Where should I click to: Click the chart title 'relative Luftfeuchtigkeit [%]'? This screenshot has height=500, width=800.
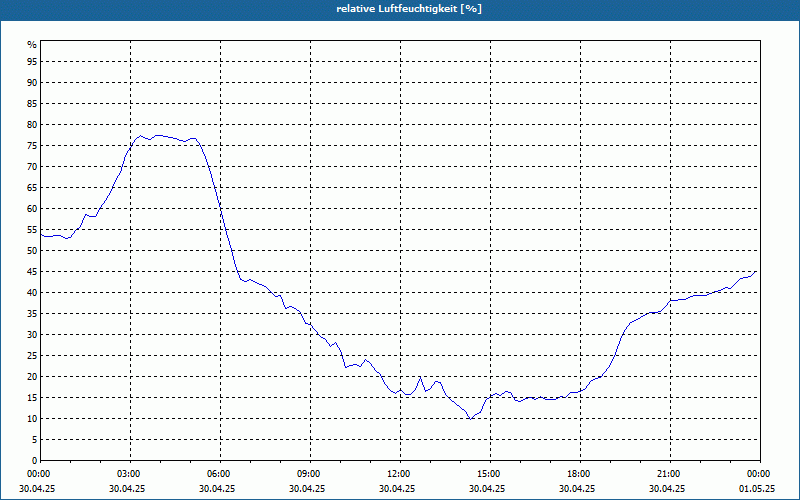pyautogui.click(x=409, y=9)
